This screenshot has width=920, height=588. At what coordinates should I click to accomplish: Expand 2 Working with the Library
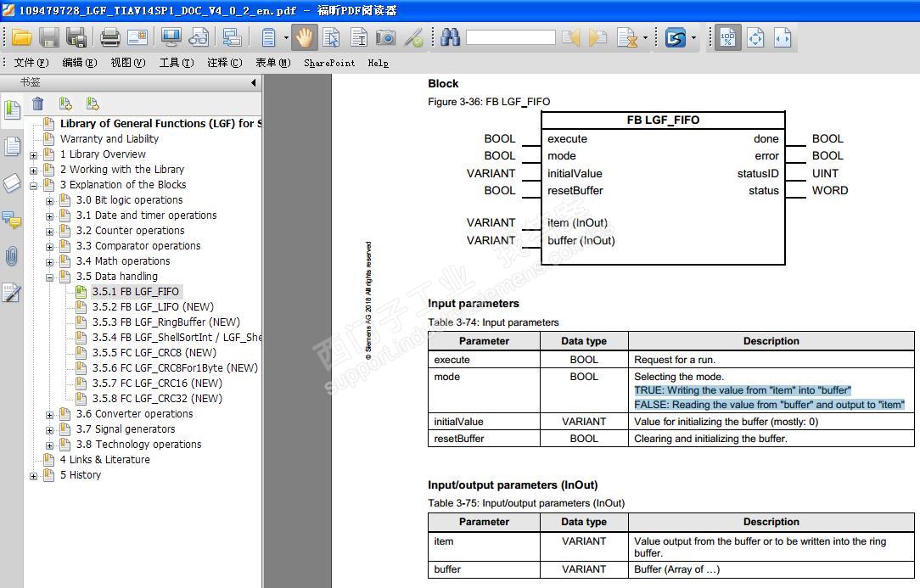(x=33, y=171)
